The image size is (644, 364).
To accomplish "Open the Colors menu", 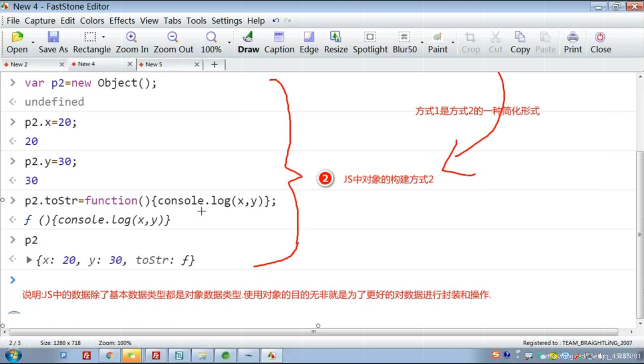I will [x=92, y=21].
